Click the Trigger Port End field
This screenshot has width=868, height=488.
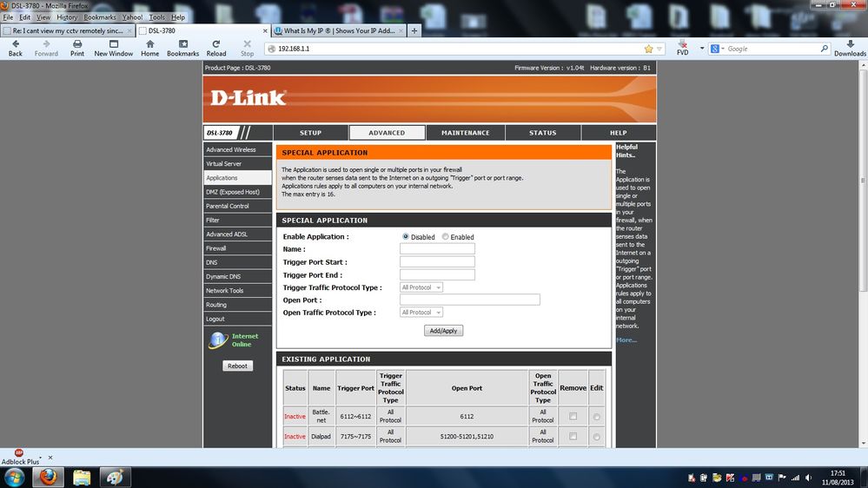437,274
